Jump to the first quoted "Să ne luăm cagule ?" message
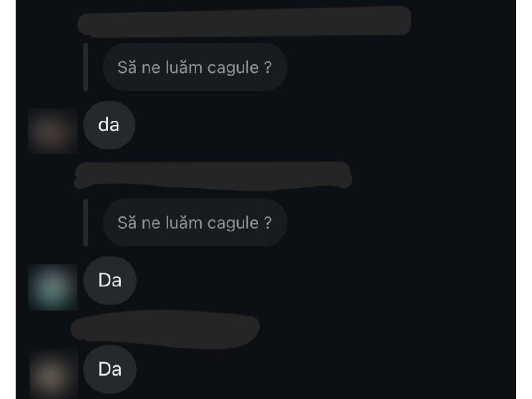Viewport: 532px width, 399px height. click(195, 67)
